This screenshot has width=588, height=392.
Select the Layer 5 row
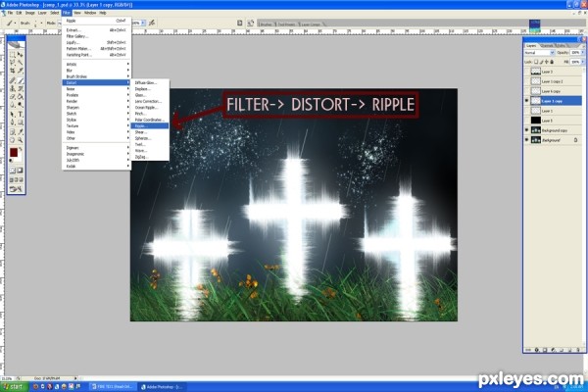[553, 121]
